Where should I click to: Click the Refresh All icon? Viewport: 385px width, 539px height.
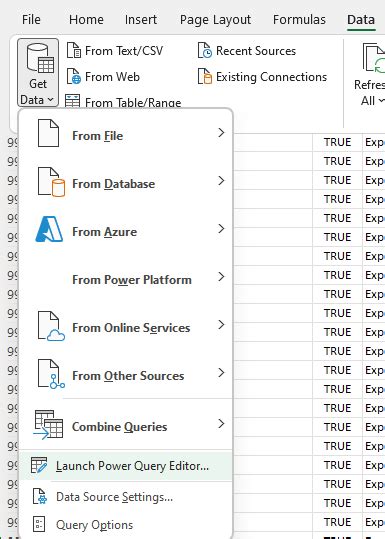[x=374, y=58]
